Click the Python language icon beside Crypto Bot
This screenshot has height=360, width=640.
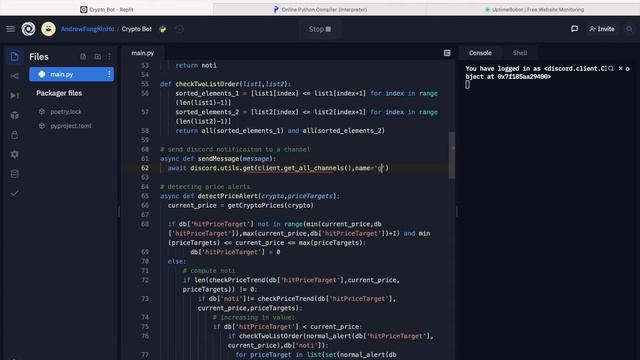coord(163,29)
